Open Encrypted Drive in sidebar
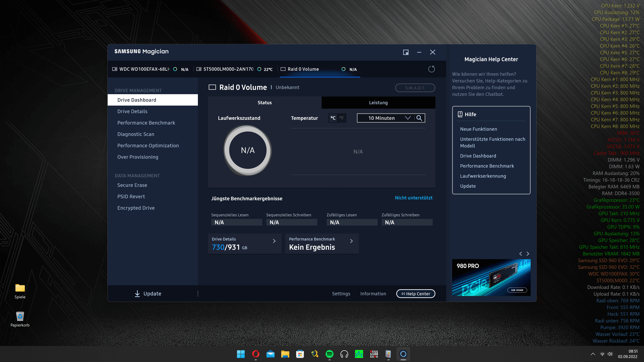 coord(153,208)
